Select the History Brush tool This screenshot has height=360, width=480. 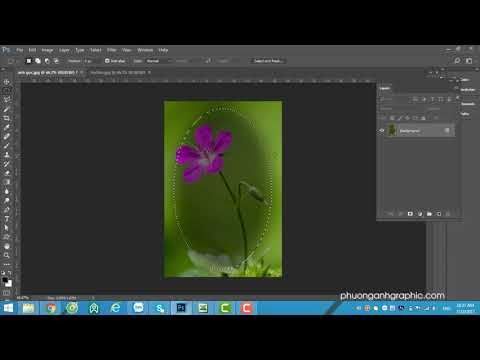tap(7, 164)
